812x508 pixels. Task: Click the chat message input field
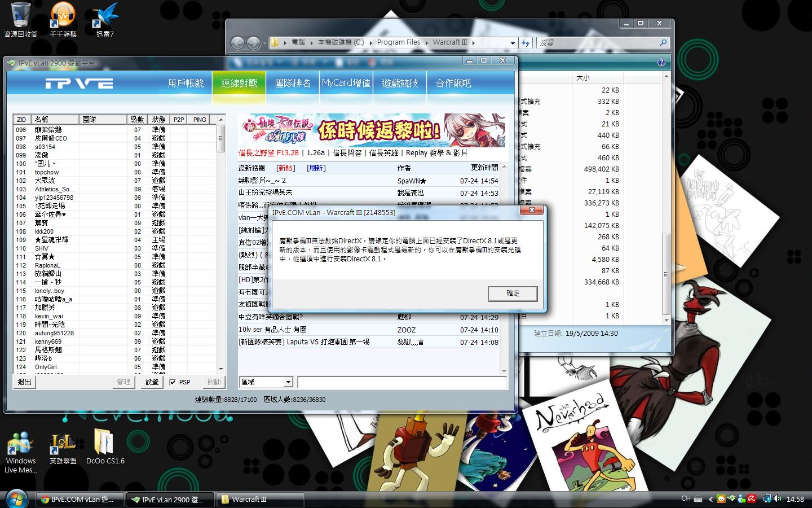401,382
